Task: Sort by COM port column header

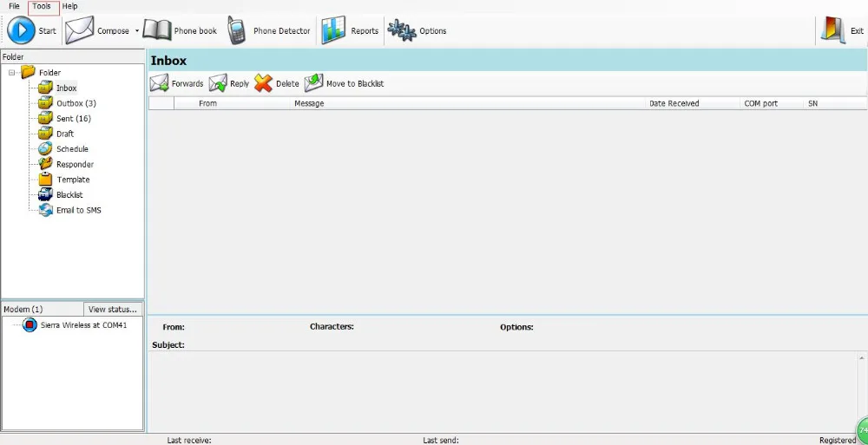Action: (x=772, y=103)
